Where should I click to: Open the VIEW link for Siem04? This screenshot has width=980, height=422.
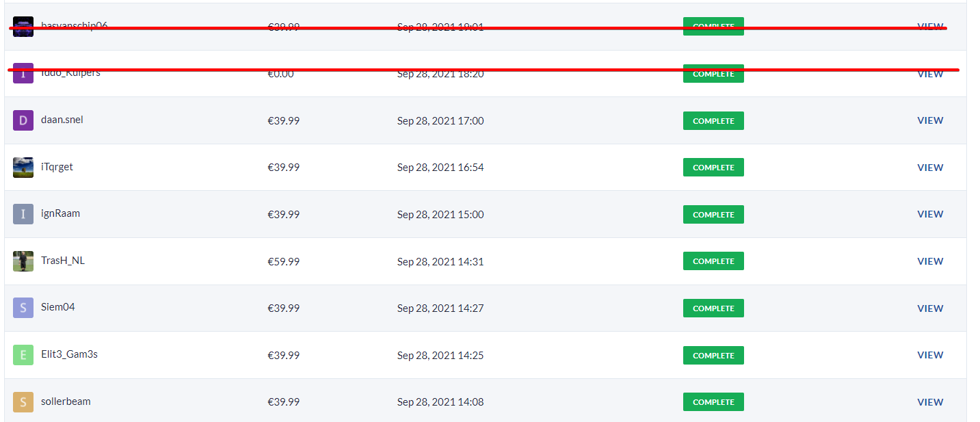[930, 308]
